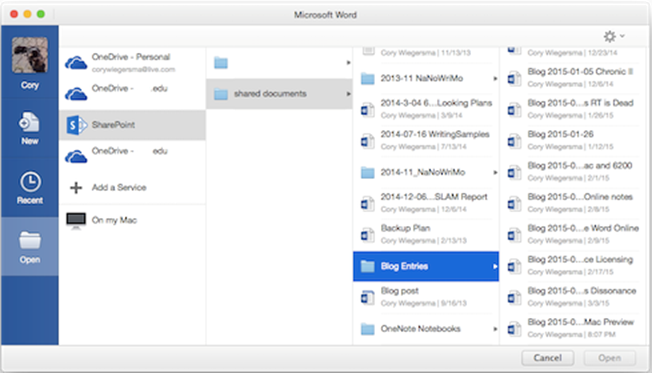652x373 pixels.
Task: Click the 'Cory Wiegersma | 8:07 PM' timestamp text
Action: tap(572, 335)
